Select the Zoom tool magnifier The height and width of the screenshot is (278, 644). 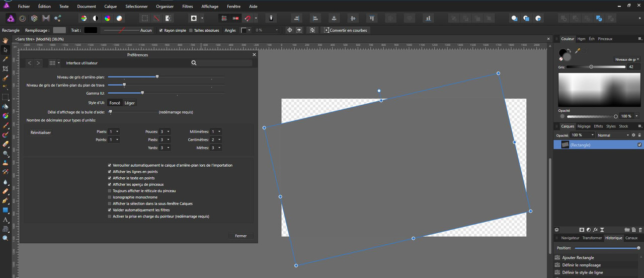(6, 238)
